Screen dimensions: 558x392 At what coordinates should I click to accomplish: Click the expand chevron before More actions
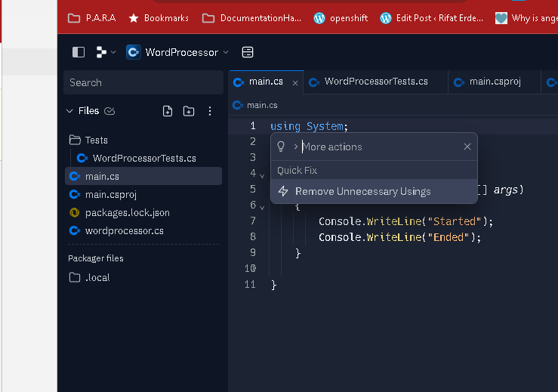pyautogui.click(x=295, y=147)
